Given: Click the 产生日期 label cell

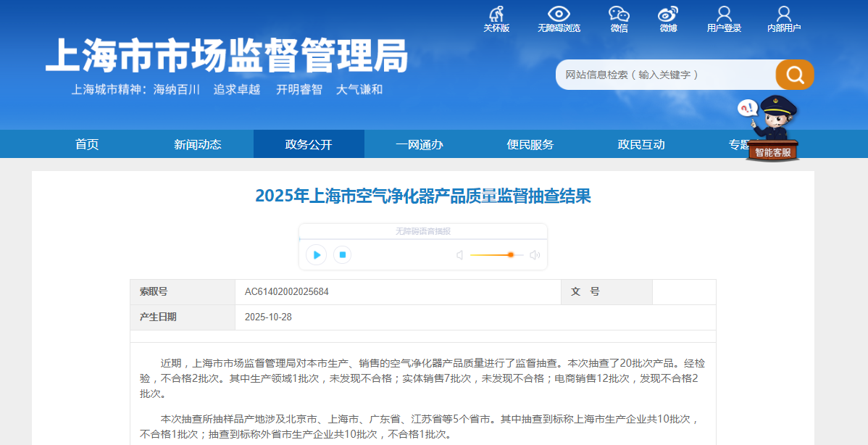Looking at the screenshot, I should pyautogui.click(x=183, y=317).
